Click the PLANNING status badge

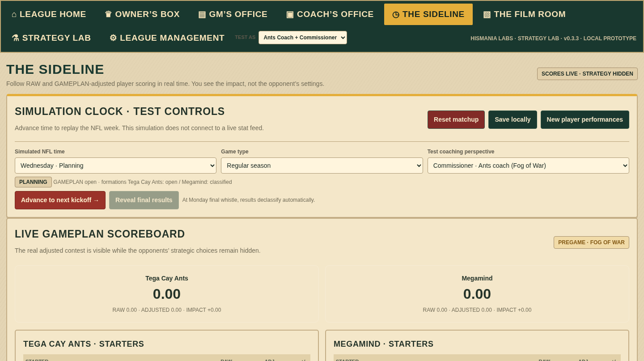point(33,182)
